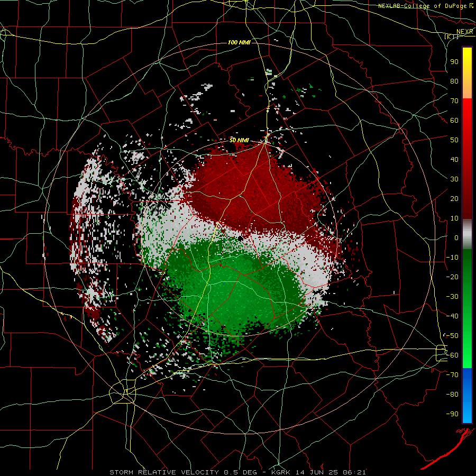Click the 0 value on the velocity scale
The width and height of the screenshot is (476, 476).
(456, 237)
